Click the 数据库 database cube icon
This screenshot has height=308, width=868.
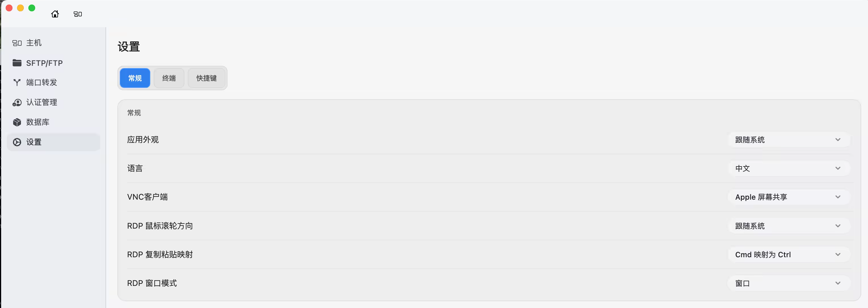point(17,122)
